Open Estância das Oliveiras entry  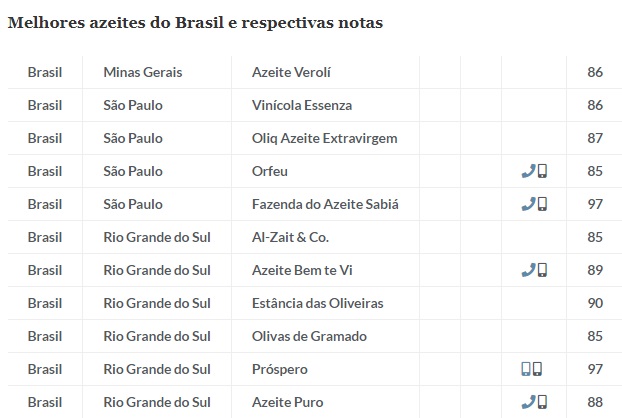[317, 303]
